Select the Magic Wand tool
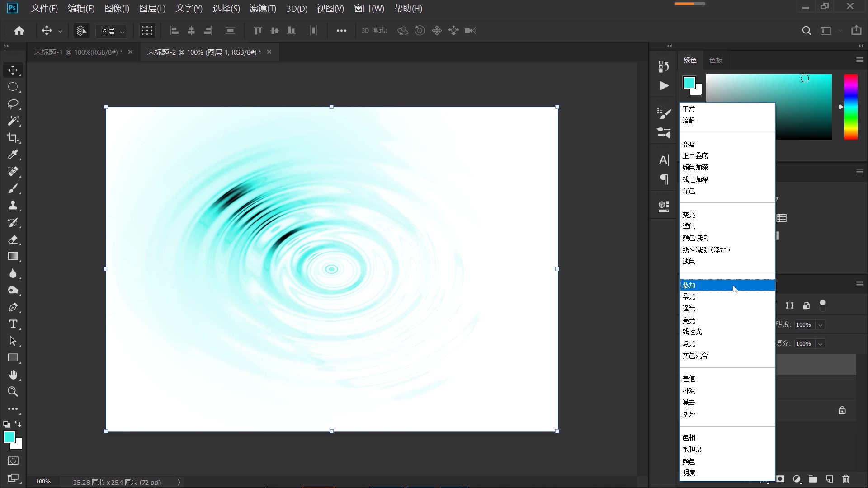868x488 pixels. (13, 121)
